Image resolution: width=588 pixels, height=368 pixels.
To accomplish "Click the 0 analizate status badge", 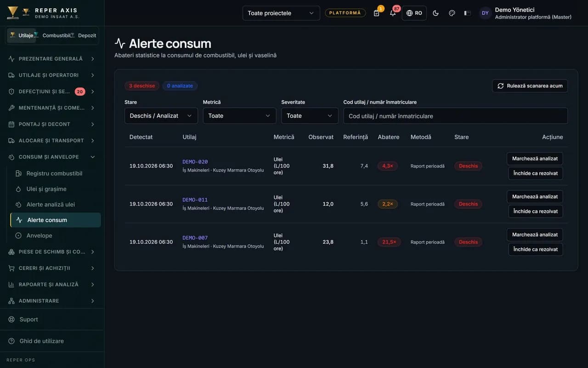I will [180, 86].
